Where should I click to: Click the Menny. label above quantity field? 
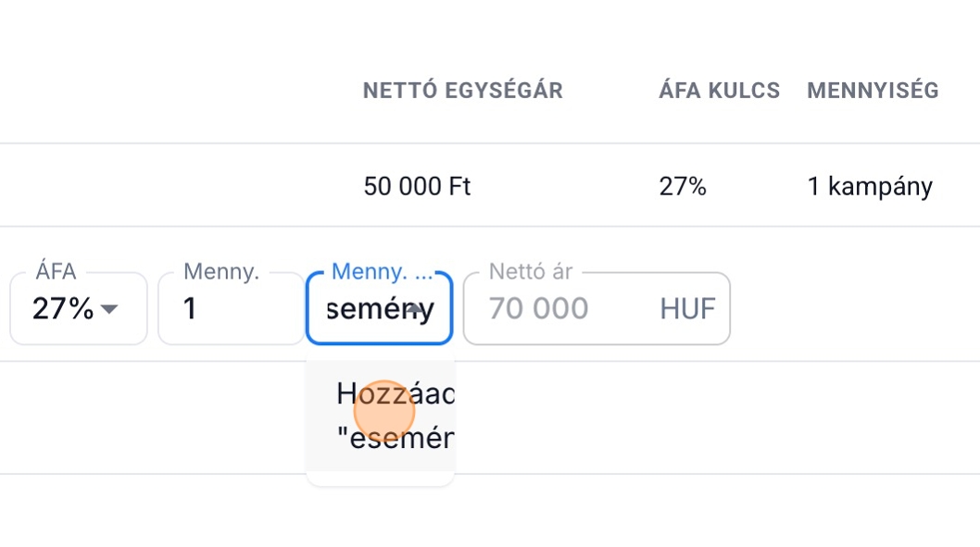click(x=221, y=271)
